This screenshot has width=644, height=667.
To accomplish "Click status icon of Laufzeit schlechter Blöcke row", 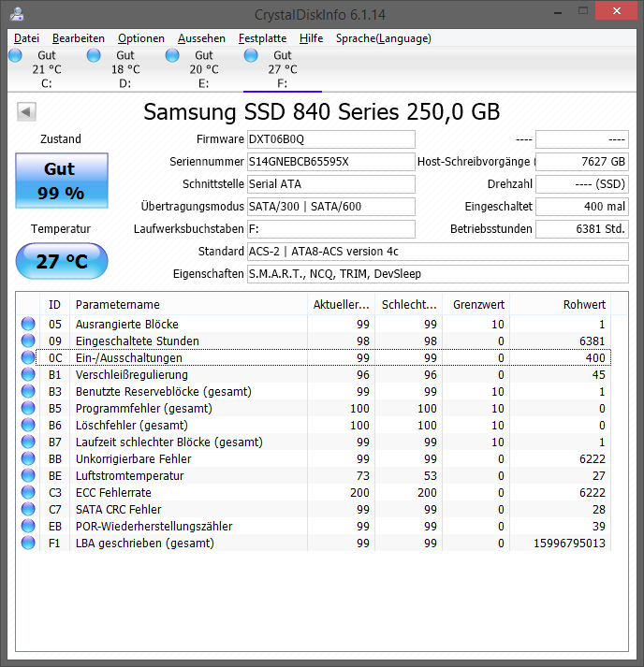I will (x=28, y=442).
